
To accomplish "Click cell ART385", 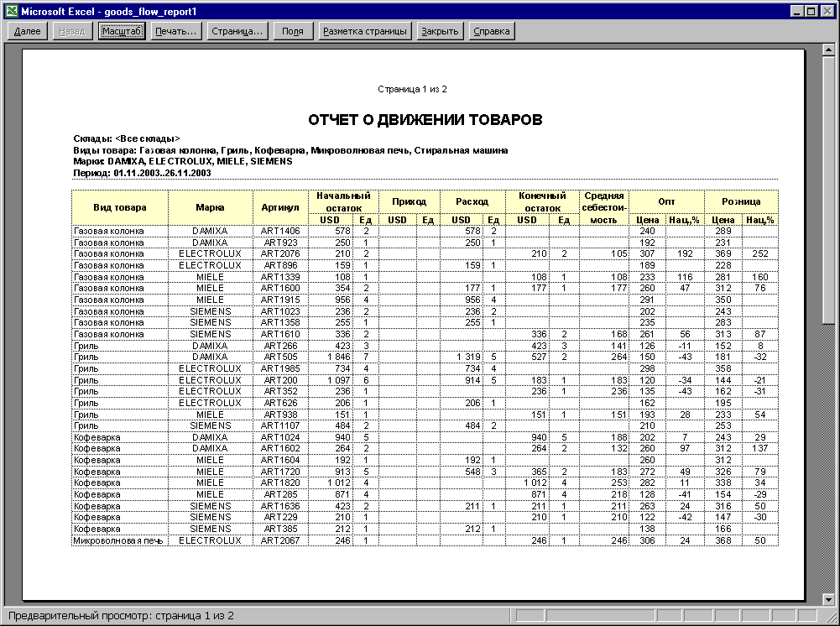I will pos(280,529).
